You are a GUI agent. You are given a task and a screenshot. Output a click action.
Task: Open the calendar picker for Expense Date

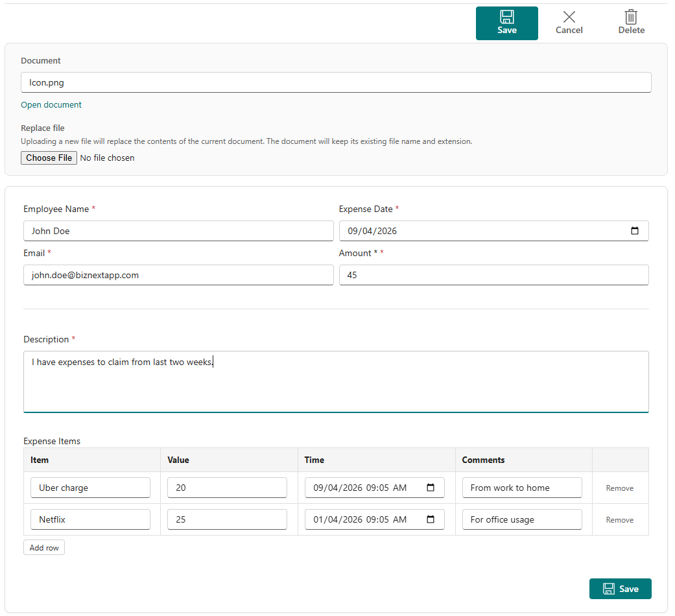(635, 230)
